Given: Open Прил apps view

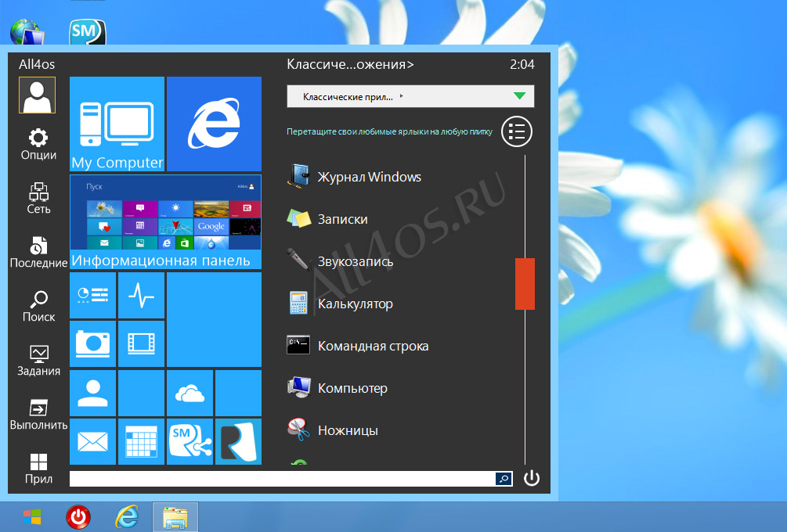Looking at the screenshot, I should click(38, 469).
